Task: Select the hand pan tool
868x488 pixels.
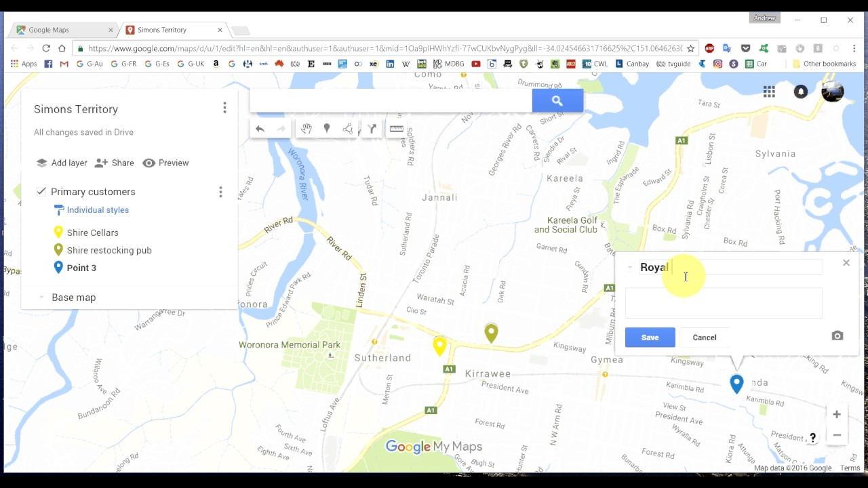Action: pyautogui.click(x=307, y=129)
